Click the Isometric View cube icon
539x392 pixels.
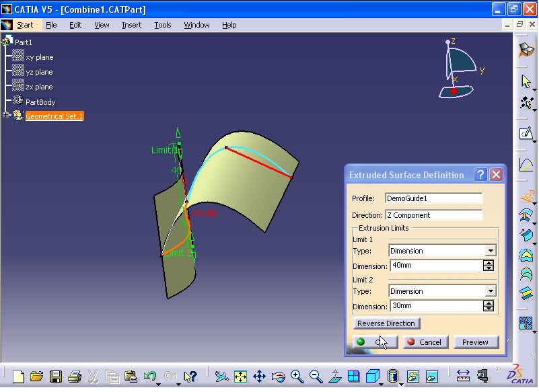372,377
